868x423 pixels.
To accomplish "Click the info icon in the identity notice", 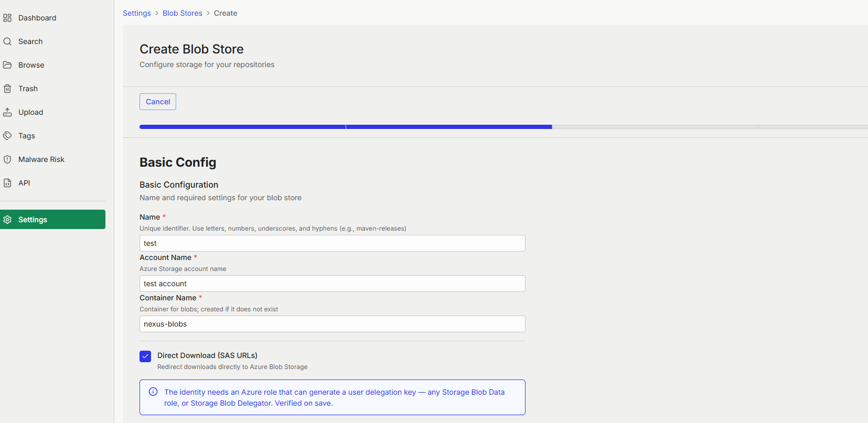I will 153,392.
